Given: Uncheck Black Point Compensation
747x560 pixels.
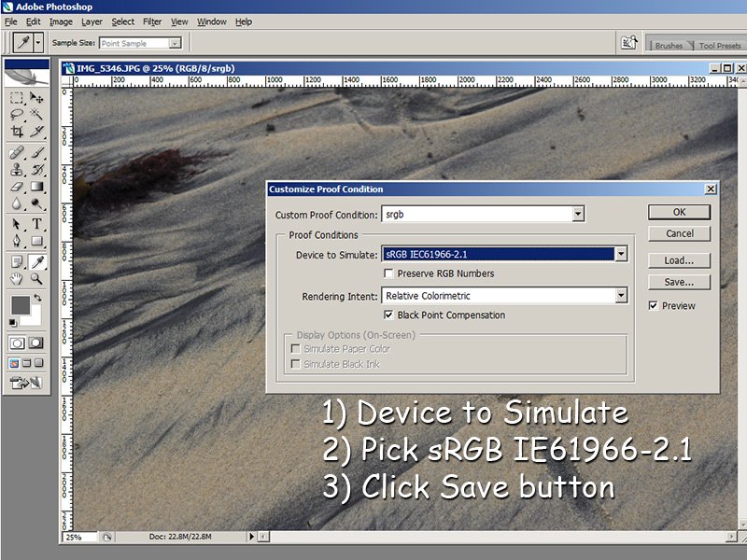Looking at the screenshot, I should coord(389,315).
